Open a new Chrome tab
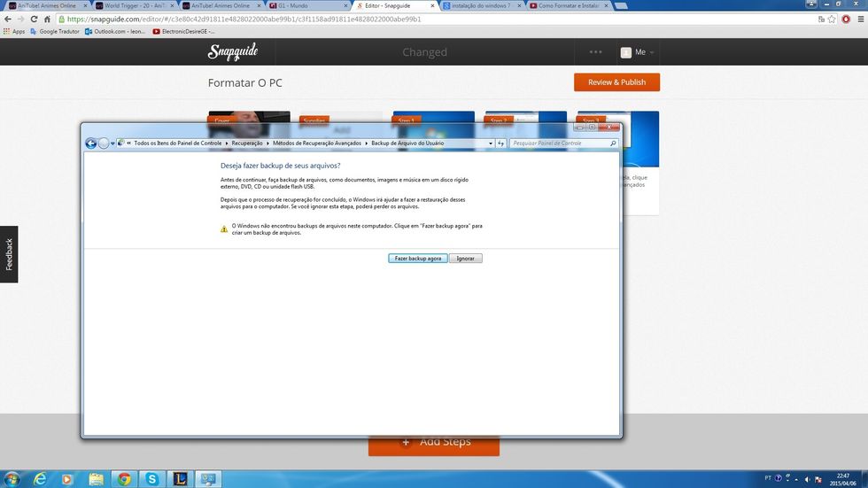Screen dimensions: 868x488 tap(621, 5)
